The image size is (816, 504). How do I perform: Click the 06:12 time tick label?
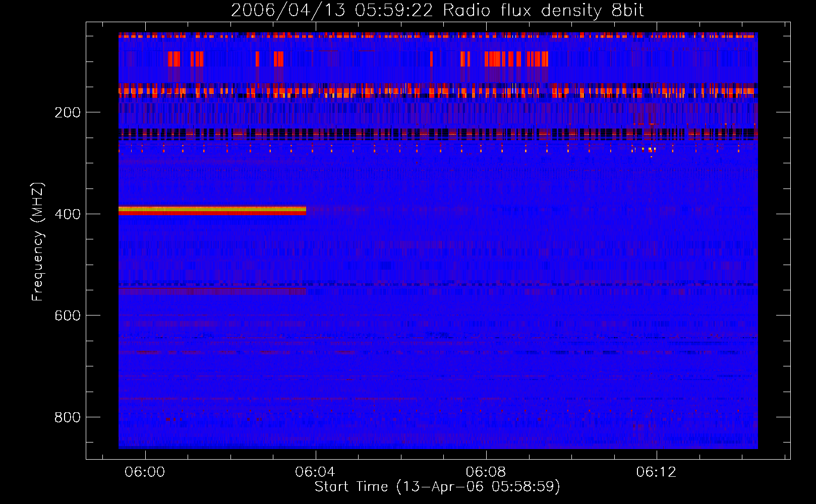[x=657, y=472]
